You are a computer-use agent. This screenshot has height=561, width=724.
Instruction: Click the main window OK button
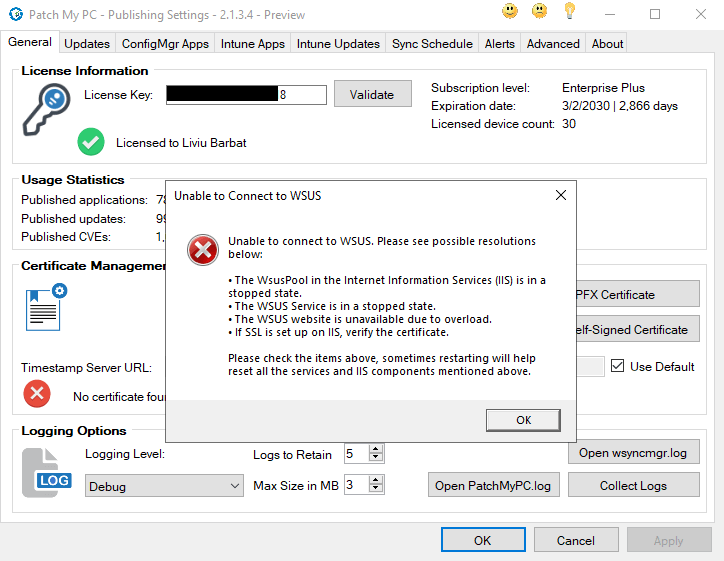[483, 540]
